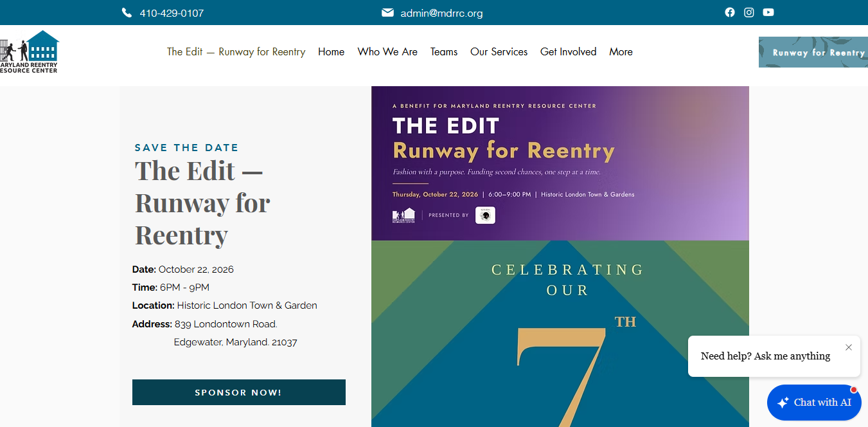868x427 pixels.
Task: Open the Facebook page icon
Action: tap(730, 12)
